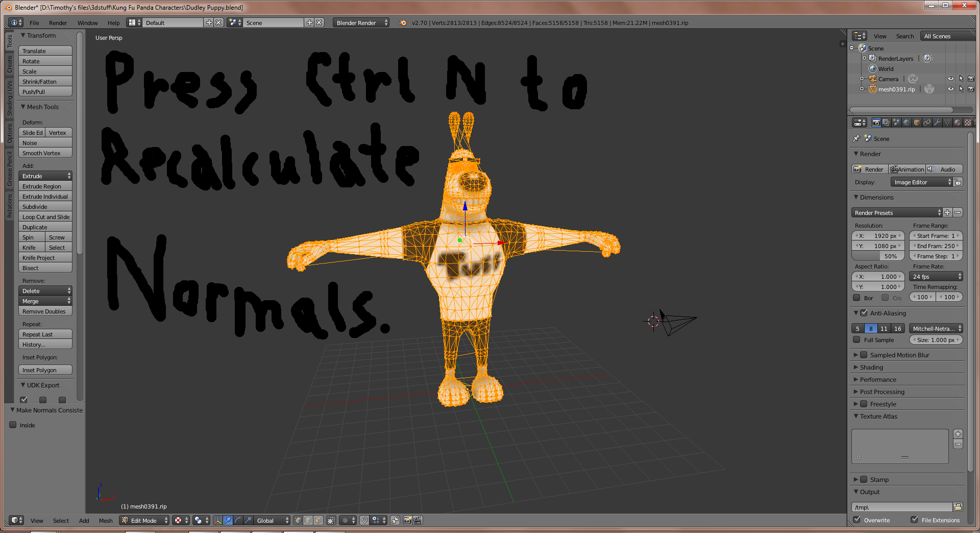This screenshot has height=533, width=980.
Task: Enable the translate manipulator arrow icon
Action: tap(228, 520)
